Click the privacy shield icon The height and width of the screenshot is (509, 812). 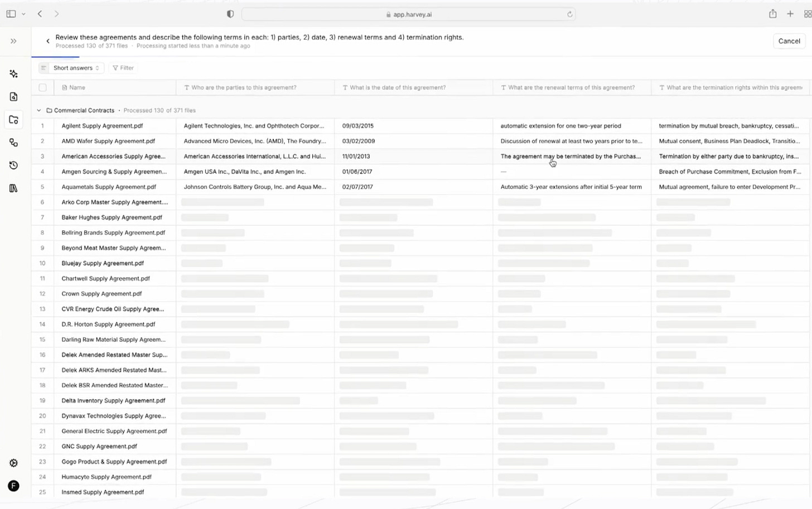click(x=230, y=14)
